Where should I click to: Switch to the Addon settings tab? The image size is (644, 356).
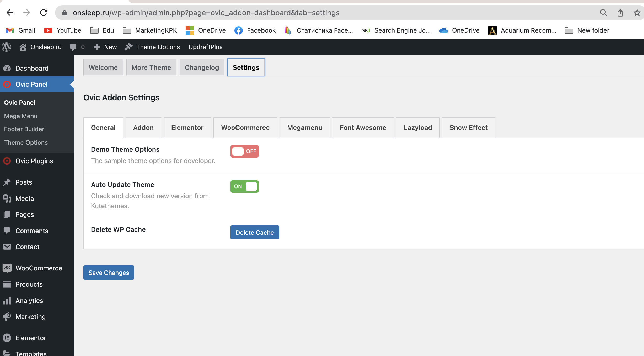pyautogui.click(x=143, y=128)
